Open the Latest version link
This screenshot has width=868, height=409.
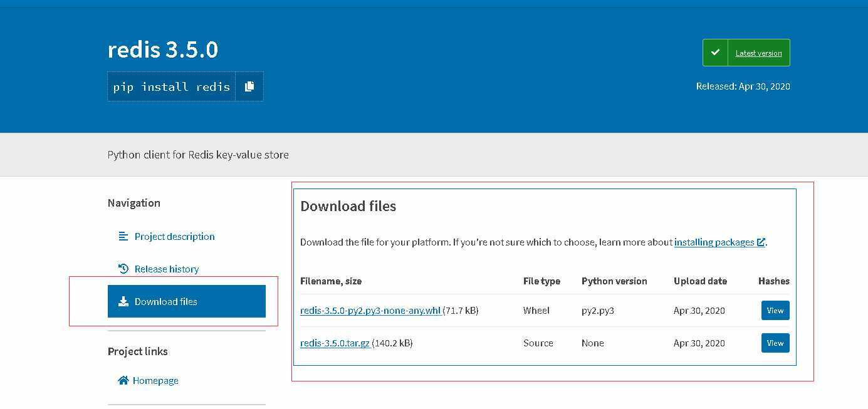[758, 53]
